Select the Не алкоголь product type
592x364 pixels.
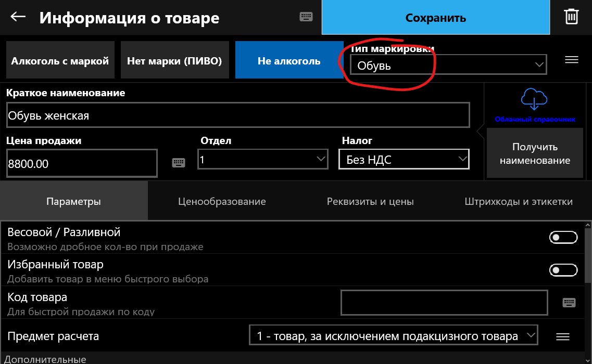289,61
